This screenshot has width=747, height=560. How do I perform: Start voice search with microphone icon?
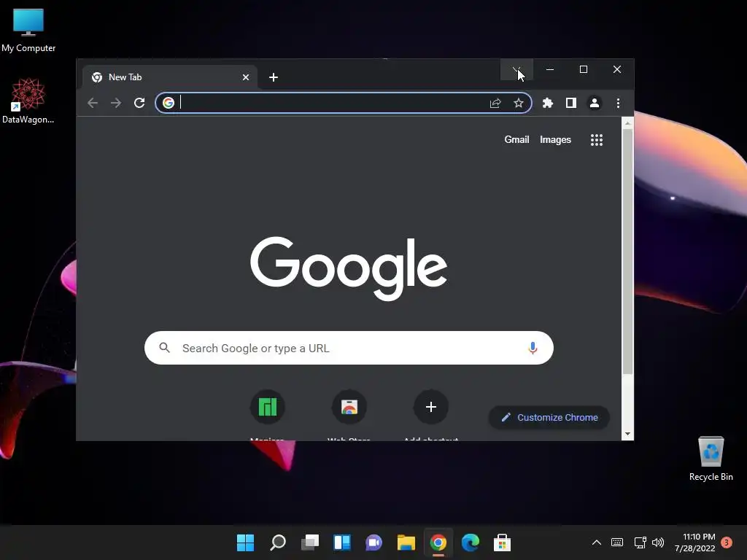(x=533, y=348)
